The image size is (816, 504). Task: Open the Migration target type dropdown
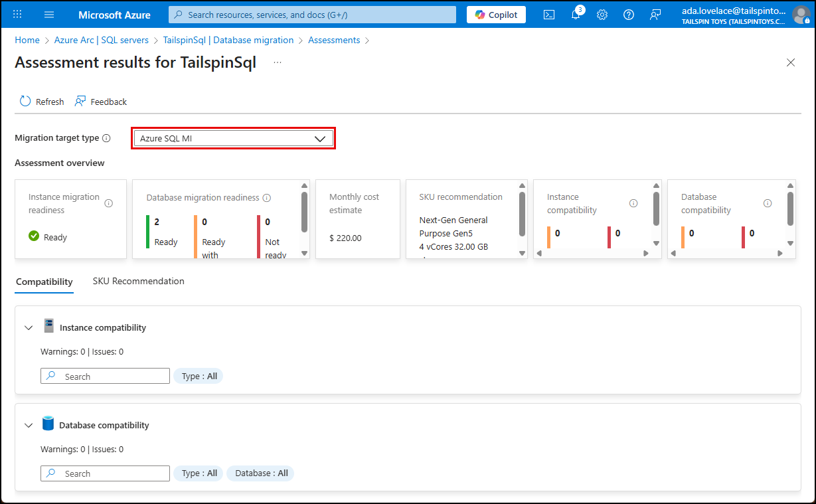click(232, 137)
